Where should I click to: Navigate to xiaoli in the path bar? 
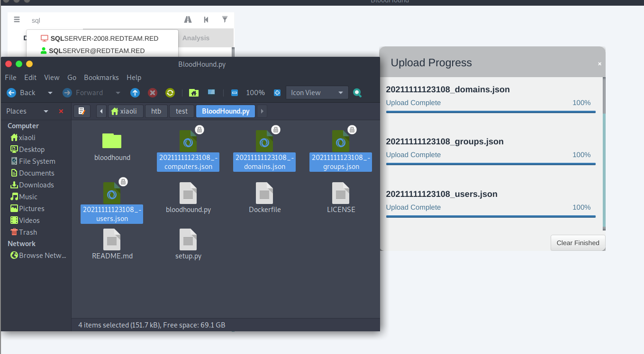click(126, 111)
